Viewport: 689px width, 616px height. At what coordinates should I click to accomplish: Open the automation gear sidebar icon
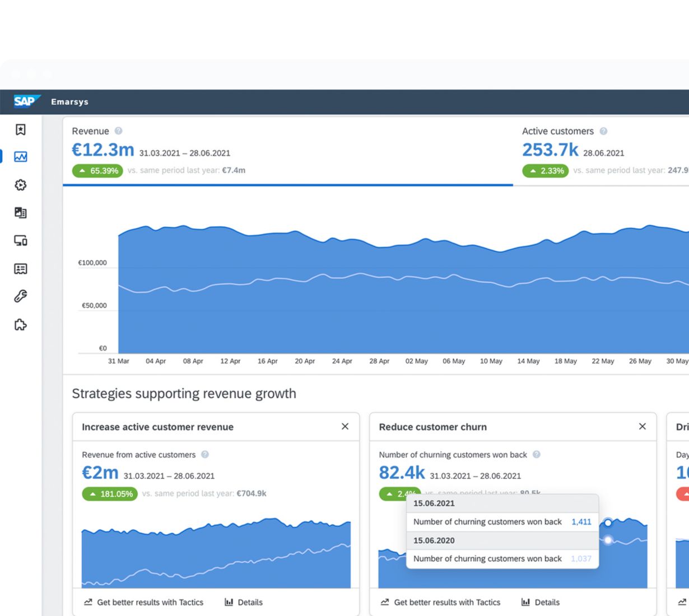tap(21, 185)
